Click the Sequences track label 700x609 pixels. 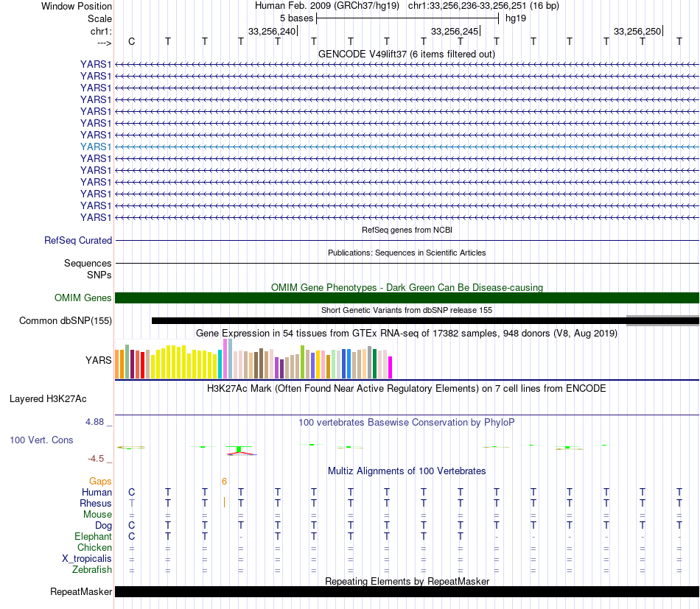coord(88,263)
